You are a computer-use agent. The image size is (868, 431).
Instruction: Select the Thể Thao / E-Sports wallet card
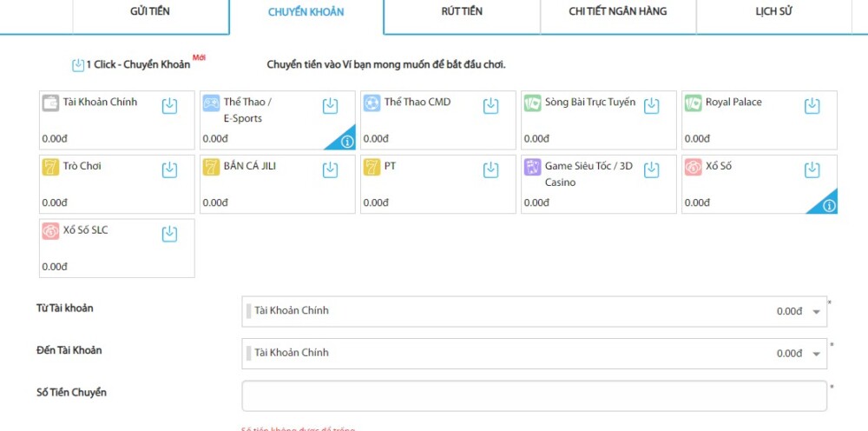click(260, 122)
